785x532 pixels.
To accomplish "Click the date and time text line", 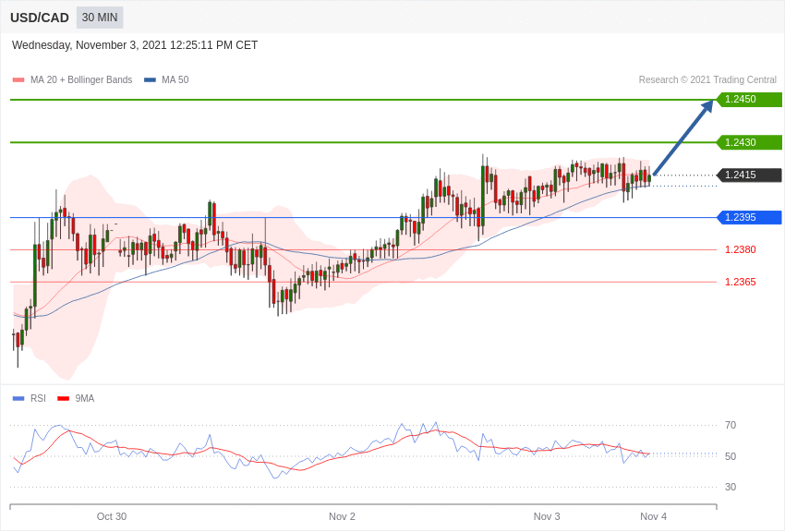I will 135,45.
